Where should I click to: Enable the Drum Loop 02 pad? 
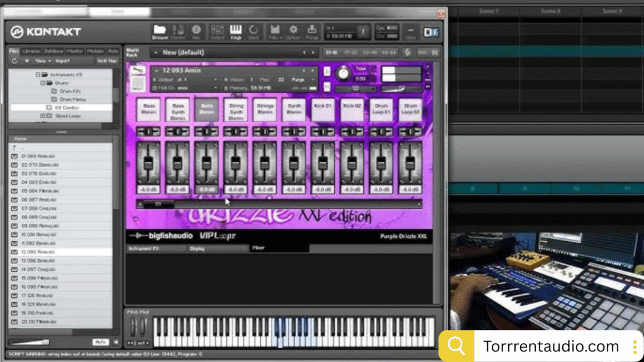pos(411,110)
